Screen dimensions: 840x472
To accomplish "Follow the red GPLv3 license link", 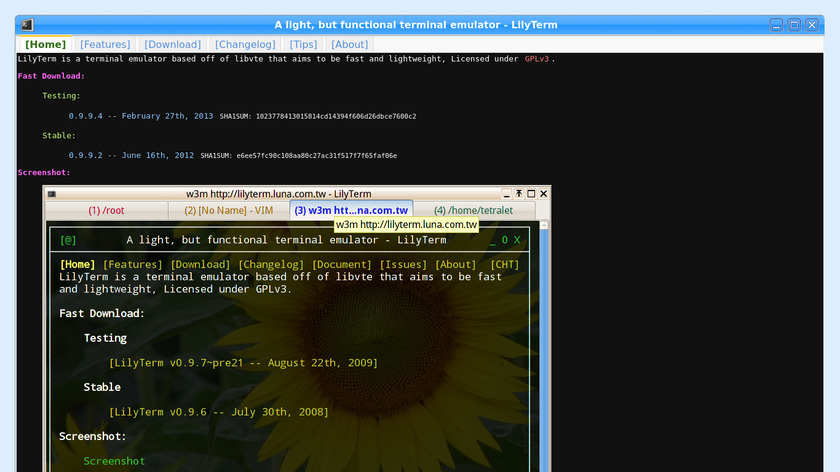I will click(x=536, y=59).
